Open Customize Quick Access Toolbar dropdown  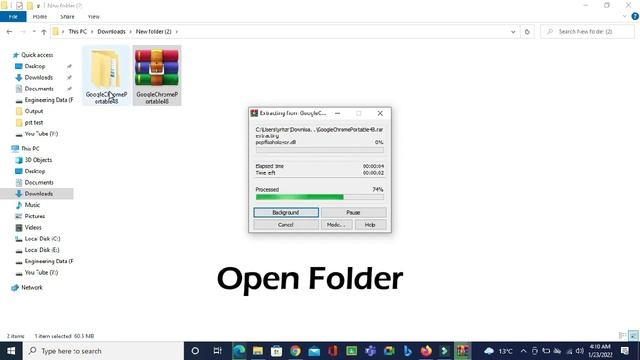pyautogui.click(x=38, y=6)
